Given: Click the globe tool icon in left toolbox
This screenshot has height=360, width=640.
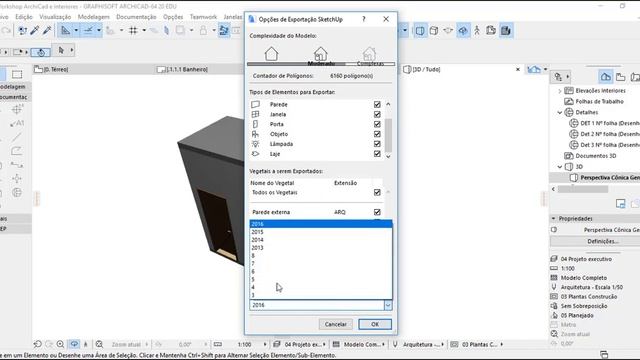Looking at the screenshot, I should pos(17,192).
